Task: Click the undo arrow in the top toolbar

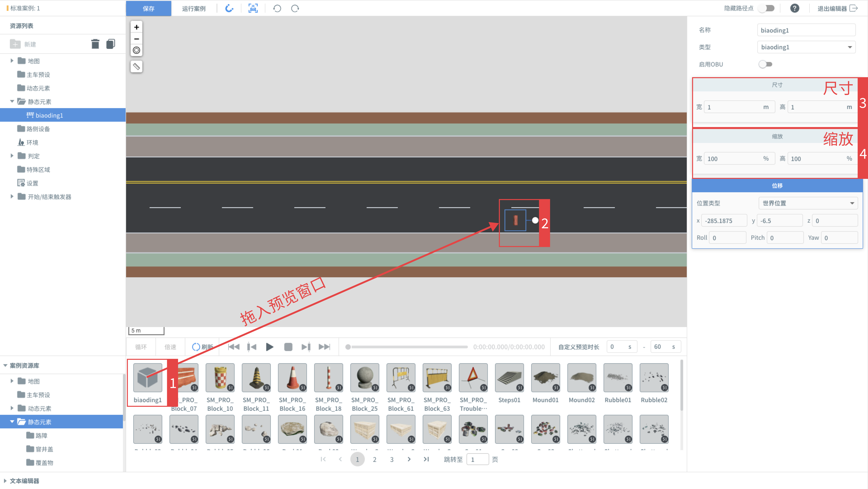Action: 277,8
